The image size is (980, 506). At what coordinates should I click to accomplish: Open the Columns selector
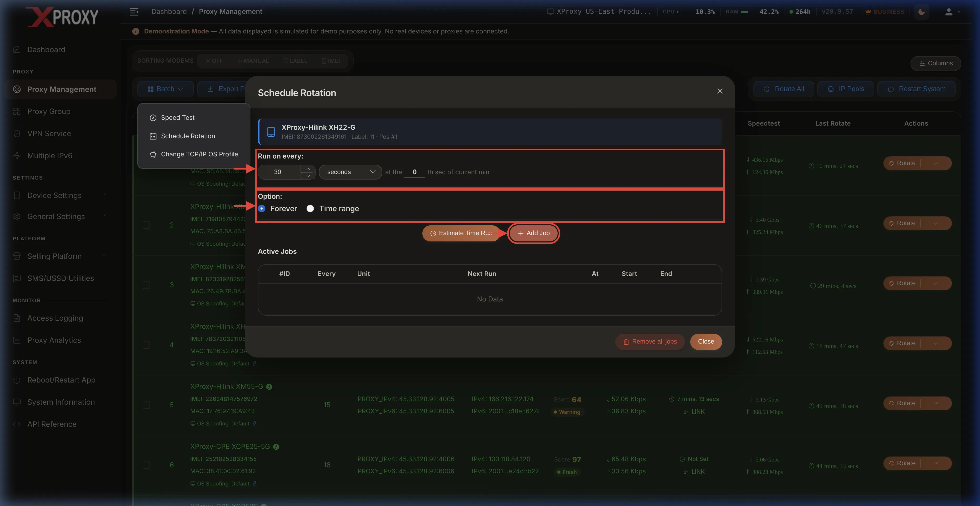936,63
